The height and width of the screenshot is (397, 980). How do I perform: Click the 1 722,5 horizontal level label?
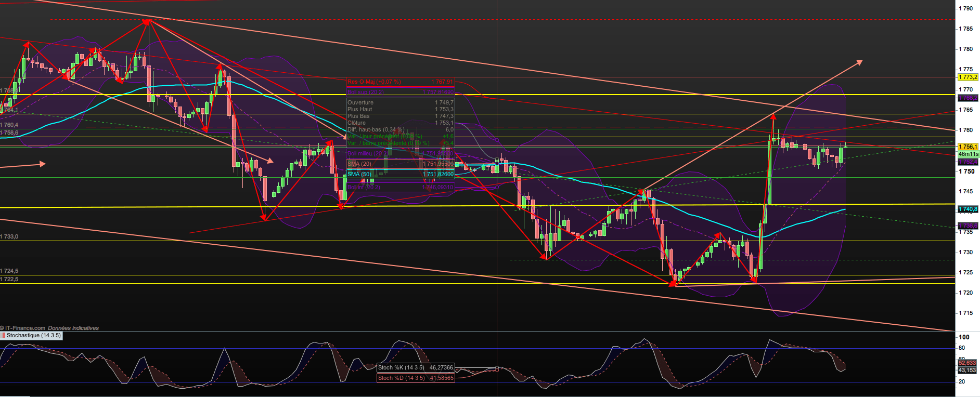[9, 280]
